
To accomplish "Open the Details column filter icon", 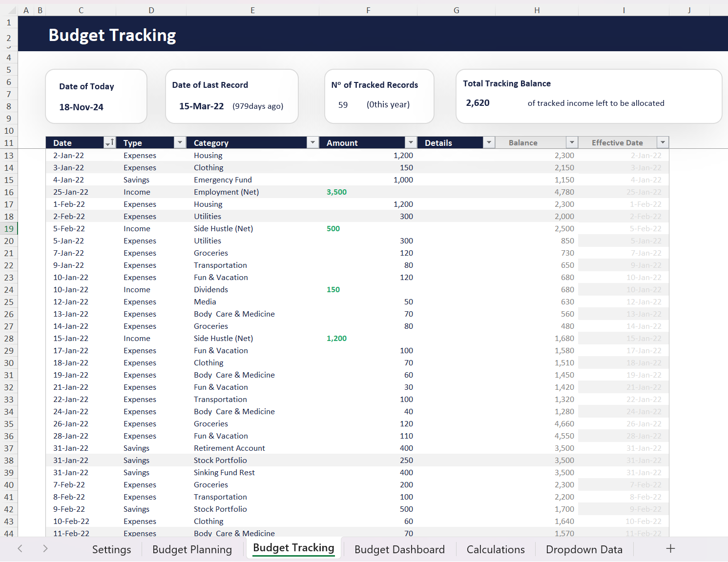I will click(488, 142).
